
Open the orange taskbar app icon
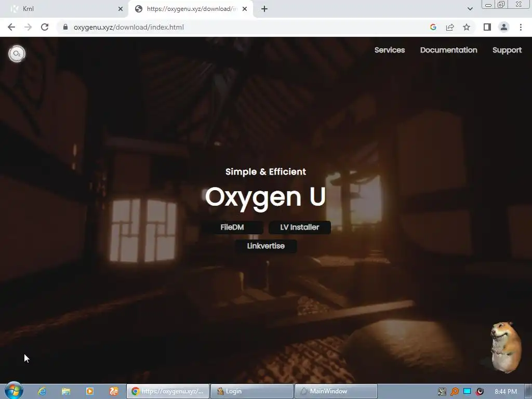tap(114, 391)
